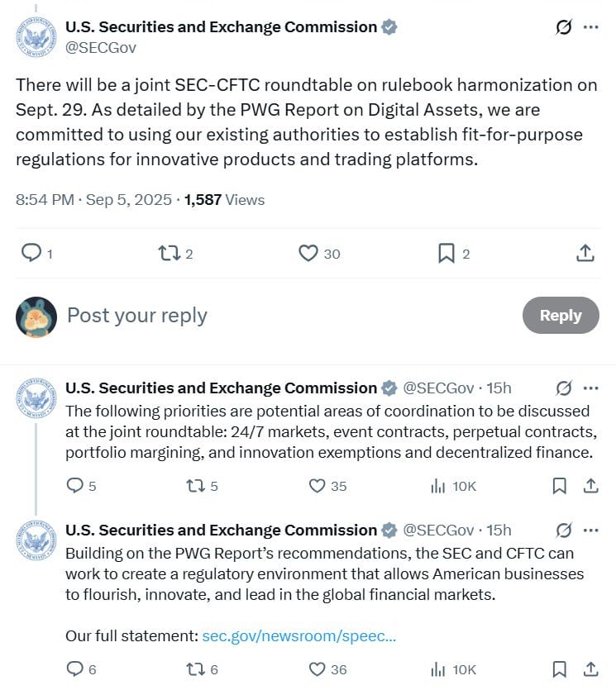The width and height of the screenshot is (616, 690).
Task: Click the reply comment icon on main post
Action: coord(31,253)
